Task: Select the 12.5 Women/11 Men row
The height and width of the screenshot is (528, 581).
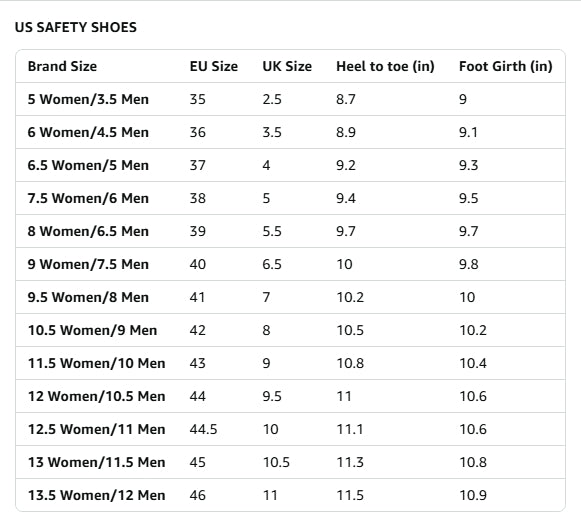Action: coord(290,429)
